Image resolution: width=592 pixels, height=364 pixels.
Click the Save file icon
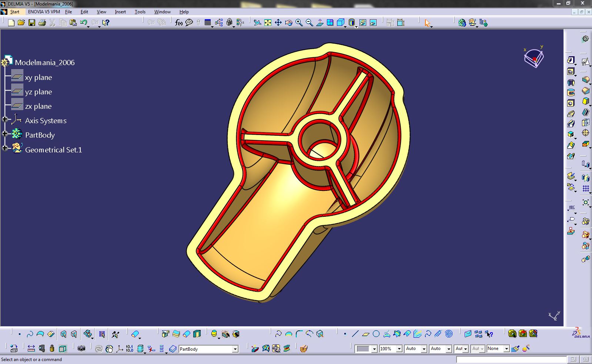coord(32,23)
